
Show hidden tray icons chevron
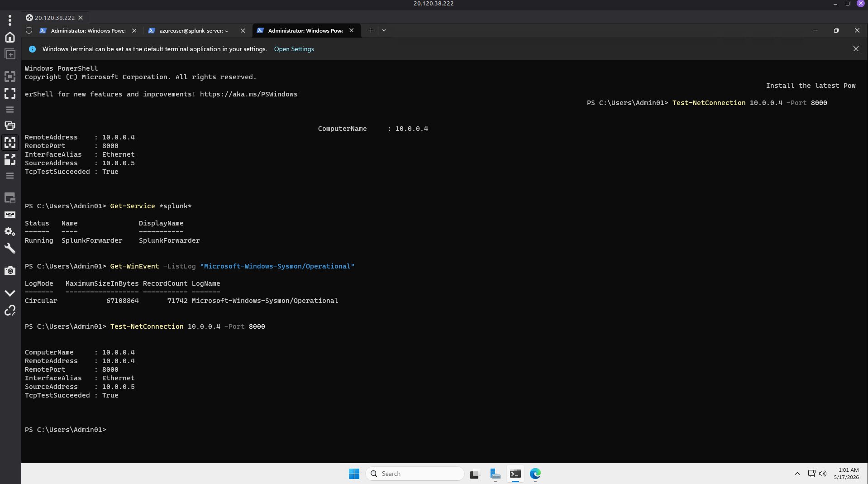coord(797,474)
